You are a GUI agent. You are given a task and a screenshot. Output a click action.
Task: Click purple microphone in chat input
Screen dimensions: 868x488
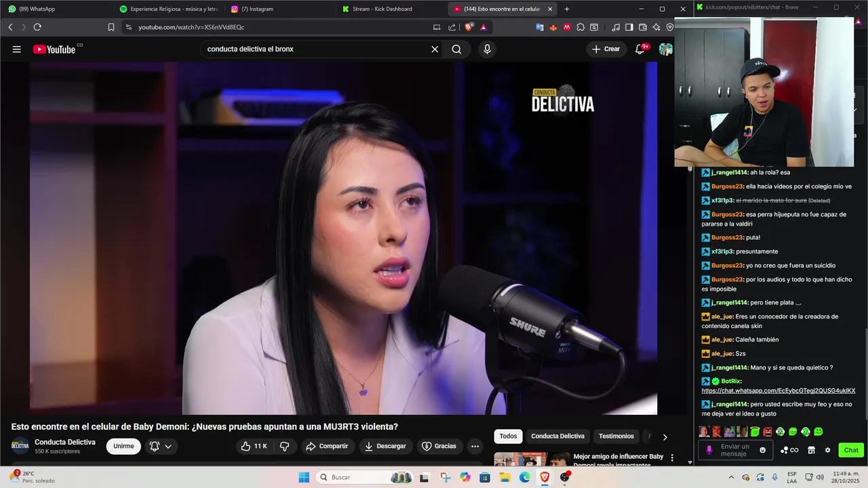[x=709, y=450]
